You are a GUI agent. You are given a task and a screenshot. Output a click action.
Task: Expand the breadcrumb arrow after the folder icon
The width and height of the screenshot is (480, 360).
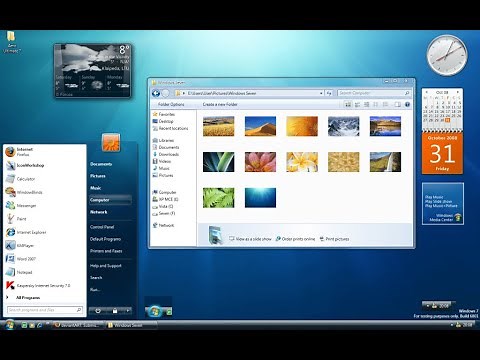pyautogui.click(x=183, y=93)
